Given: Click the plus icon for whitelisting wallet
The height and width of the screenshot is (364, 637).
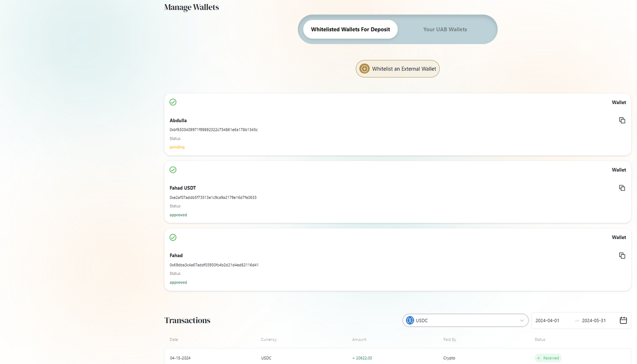Looking at the screenshot, I should coord(364,69).
